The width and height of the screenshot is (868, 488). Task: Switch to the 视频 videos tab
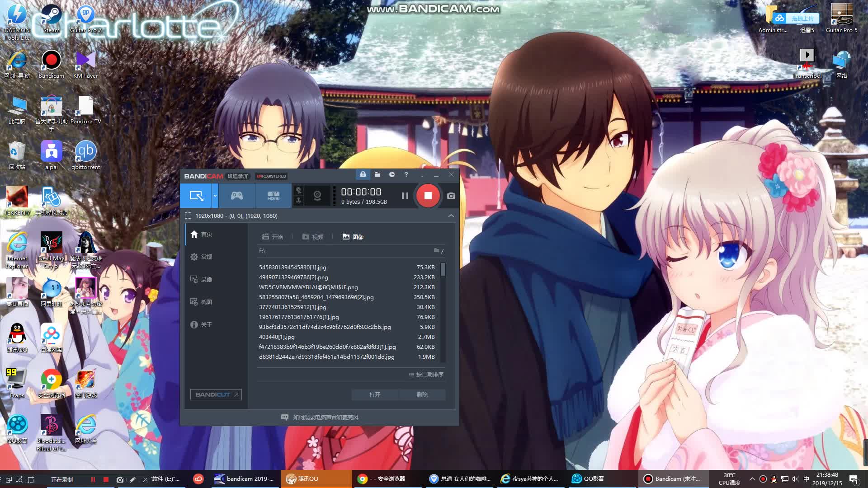[x=313, y=237]
